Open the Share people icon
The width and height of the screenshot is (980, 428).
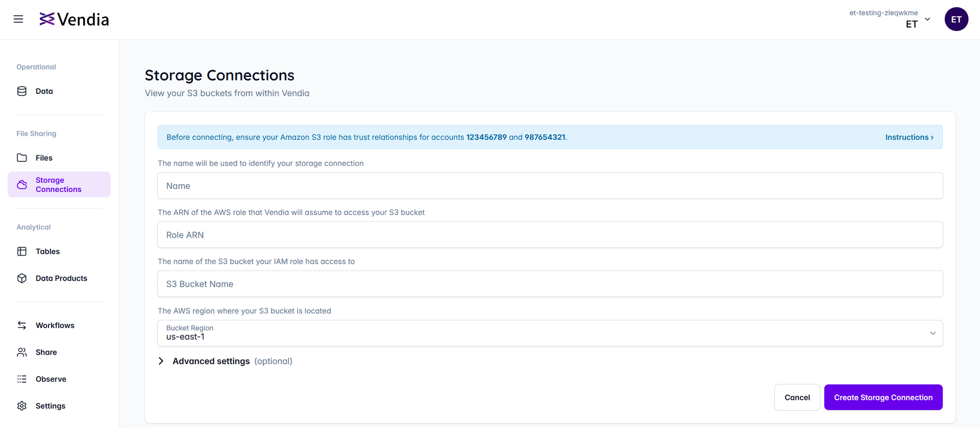pos(22,353)
